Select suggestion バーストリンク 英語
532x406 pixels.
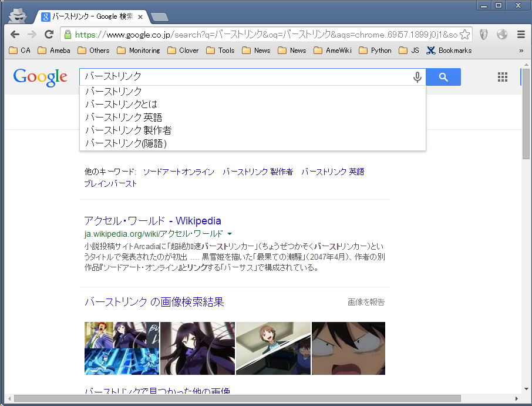252,117
